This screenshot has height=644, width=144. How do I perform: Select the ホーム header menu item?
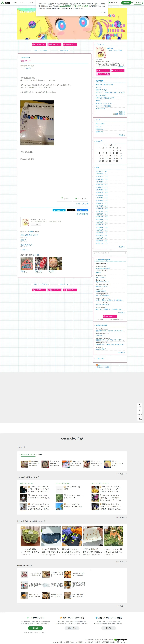[x=15, y=3]
